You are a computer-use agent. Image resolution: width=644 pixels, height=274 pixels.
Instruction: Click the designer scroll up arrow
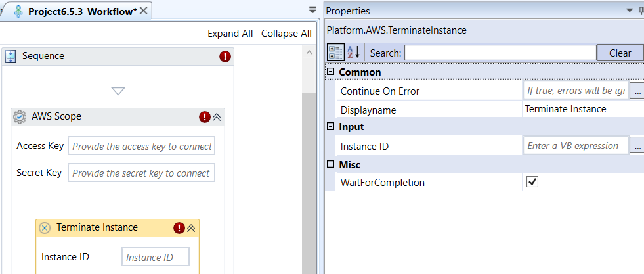pos(309,52)
